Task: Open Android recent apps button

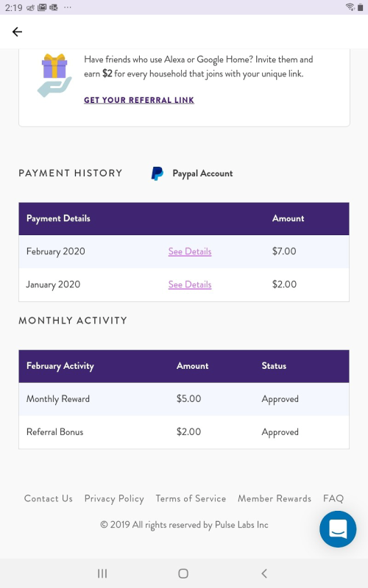Action: [102, 573]
